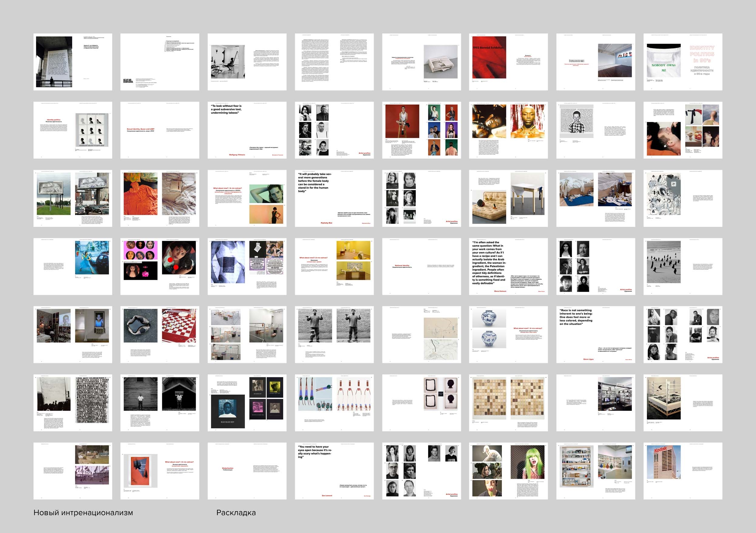The width and height of the screenshot is (756, 533).
Task: Select the hanging figures illustration spread
Action: (334, 403)
